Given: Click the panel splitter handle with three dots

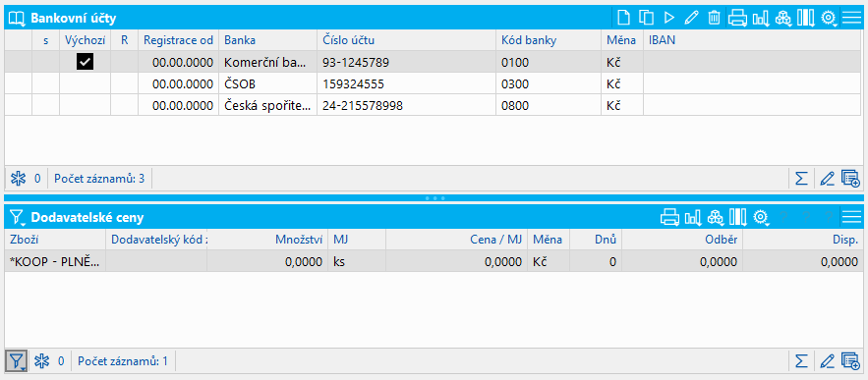Looking at the screenshot, I should pyautogui.click(x=434, y=197).
